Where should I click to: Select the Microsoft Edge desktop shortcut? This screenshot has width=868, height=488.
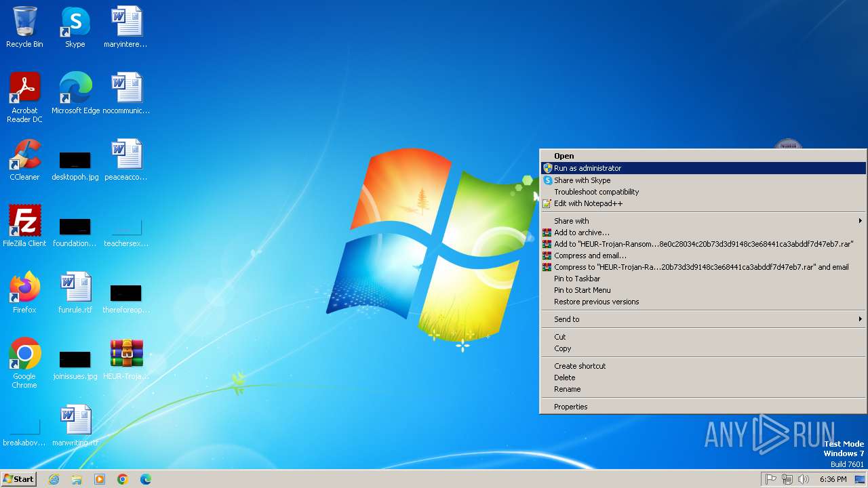click(75, 94)
